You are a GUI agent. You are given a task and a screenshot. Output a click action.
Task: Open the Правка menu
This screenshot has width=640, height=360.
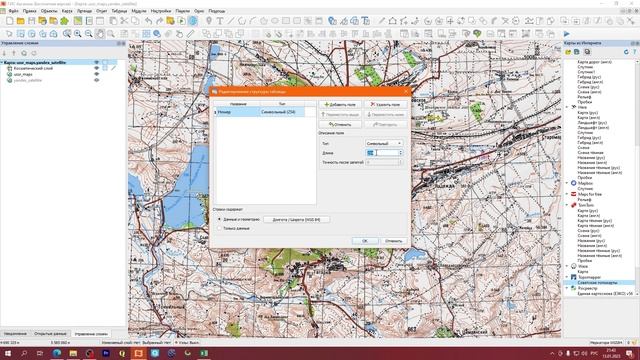29,11
